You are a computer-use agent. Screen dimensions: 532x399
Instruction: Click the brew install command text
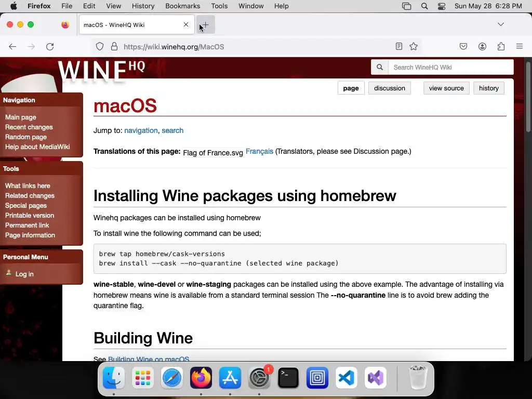pos(219,263)
